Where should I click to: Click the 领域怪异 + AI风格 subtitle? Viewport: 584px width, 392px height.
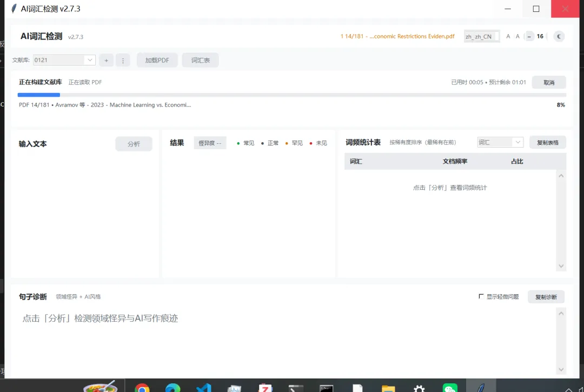pos(78,297)
